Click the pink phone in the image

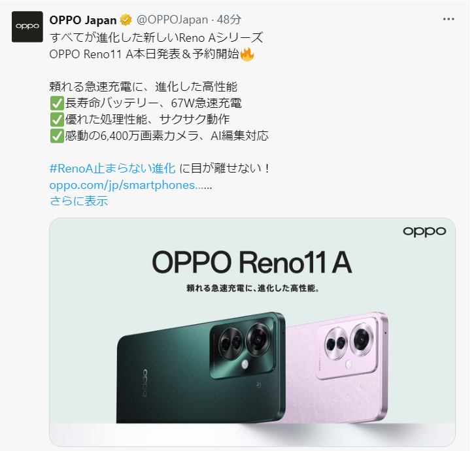[x=335, y=367]
